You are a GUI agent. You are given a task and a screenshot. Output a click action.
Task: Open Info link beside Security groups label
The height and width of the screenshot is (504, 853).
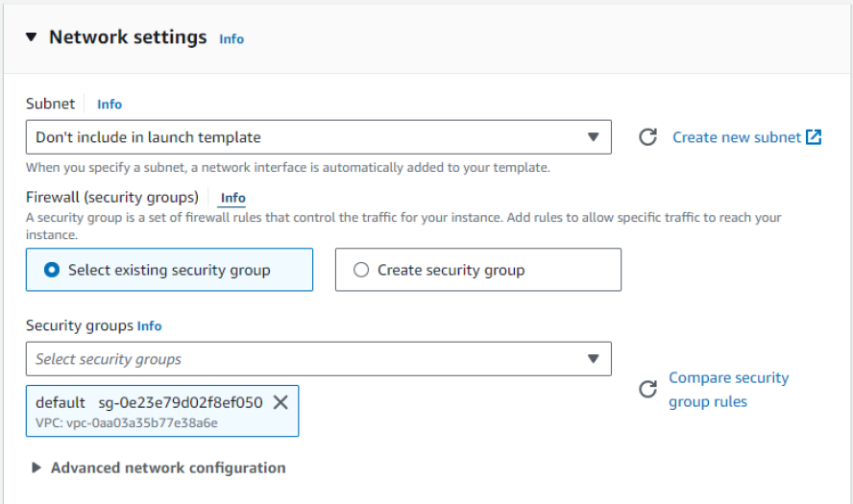click(150, 326)
